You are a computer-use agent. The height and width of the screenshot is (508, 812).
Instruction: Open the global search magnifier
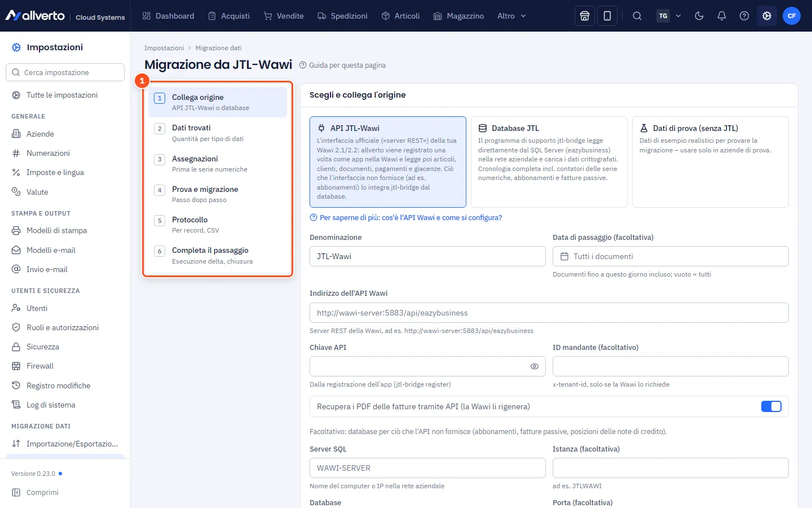pos(637,16)
